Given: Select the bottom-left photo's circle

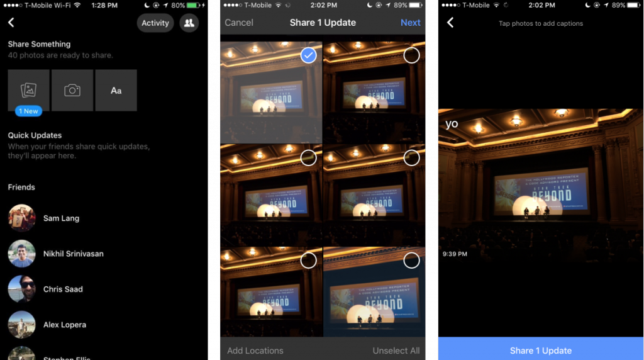Looking at the screenshot, I should pos(308,260).
